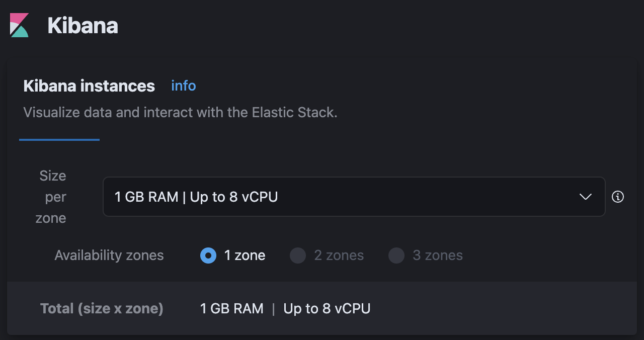The height and width of the screenshot is (340, 644).
Task: Choose the 2 zones radio button
Action: (x=298, y=256)
